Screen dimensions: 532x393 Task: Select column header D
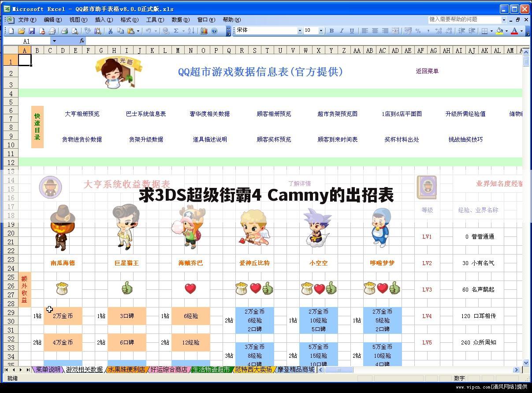pyautogui.click(x=63, y=50)
